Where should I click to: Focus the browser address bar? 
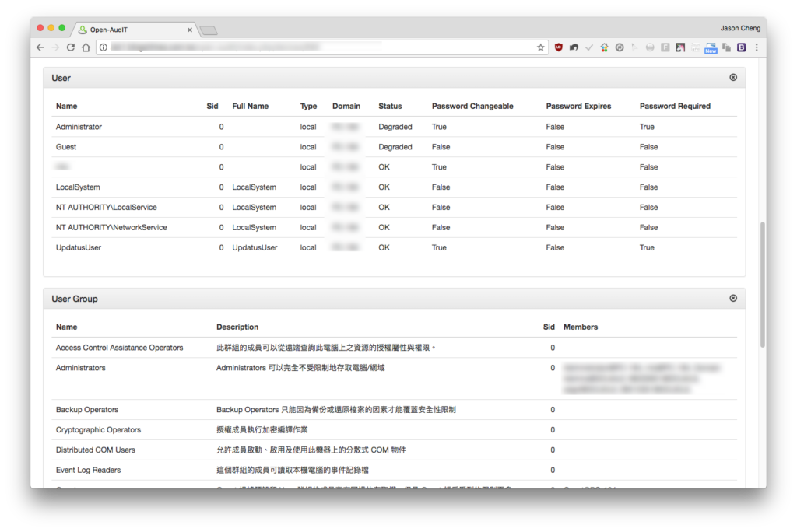tap(320, 47)
